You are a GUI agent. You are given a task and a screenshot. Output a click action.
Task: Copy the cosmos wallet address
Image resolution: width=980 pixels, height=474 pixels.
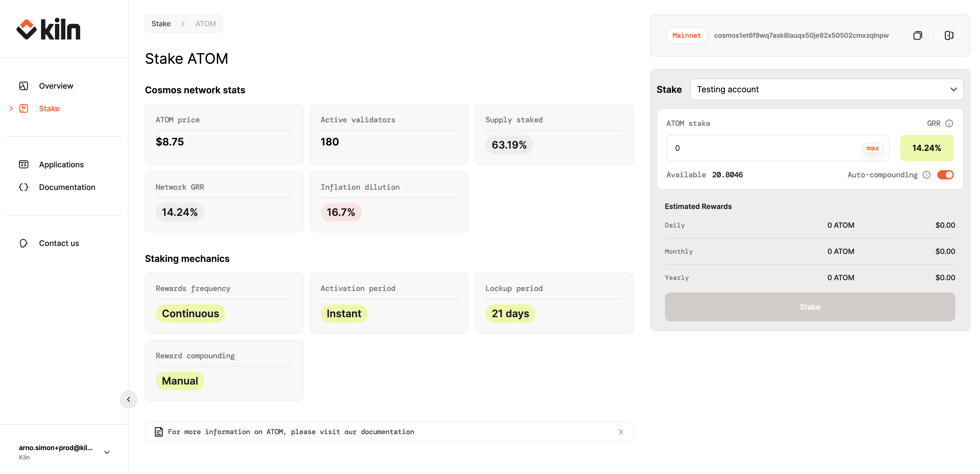(x=917, y=35)
